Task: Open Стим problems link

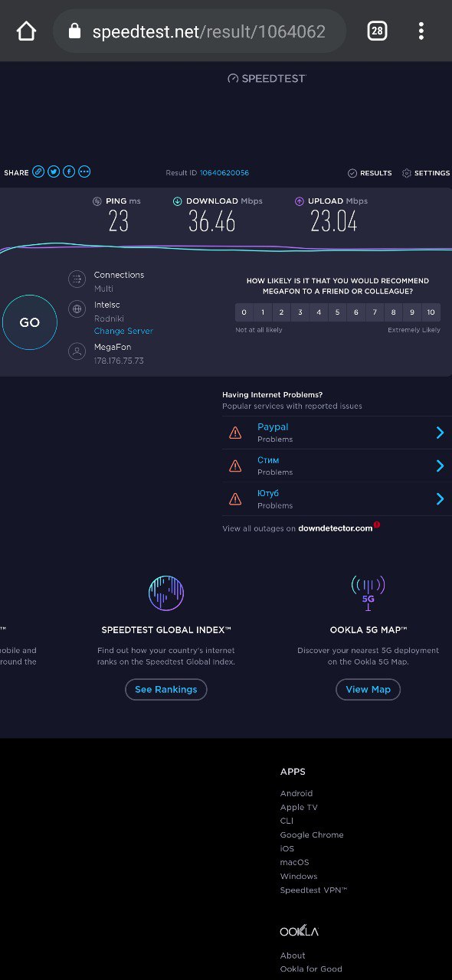Action: pyautogui.click(x=268, y=460)
